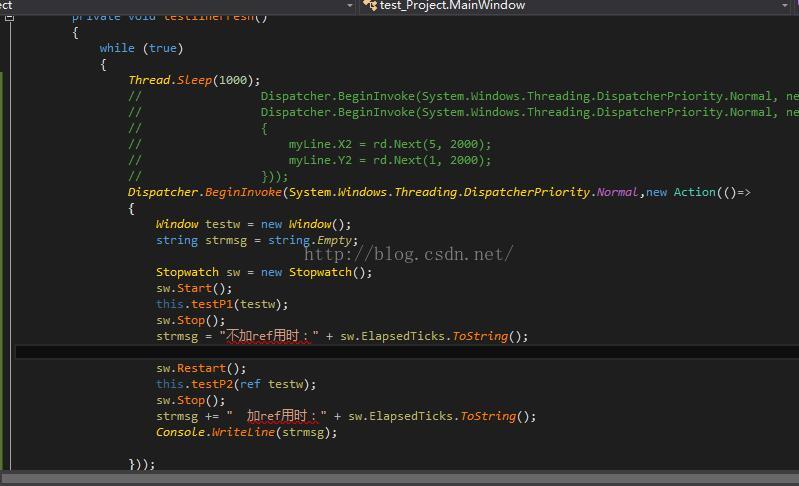Click the italic "Empty" member of string.Empty
The image size is (799, 486).
(x=334, y=240)
